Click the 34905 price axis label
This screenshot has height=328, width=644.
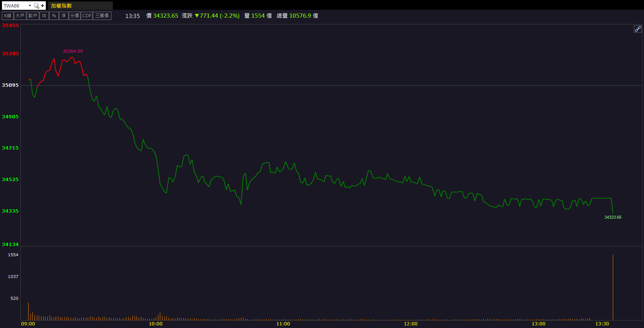click(10, 117)
